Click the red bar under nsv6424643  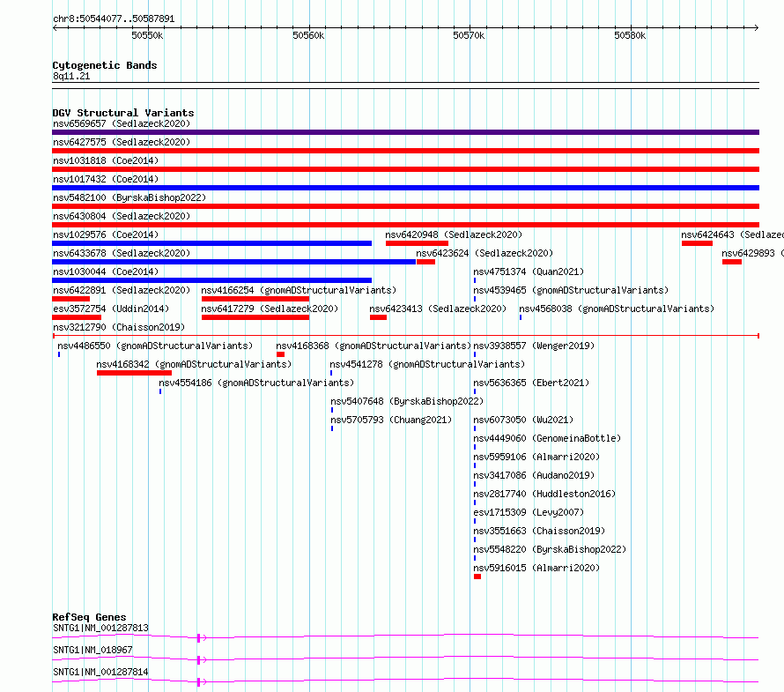pyautogui.click(x=697, y=243)
